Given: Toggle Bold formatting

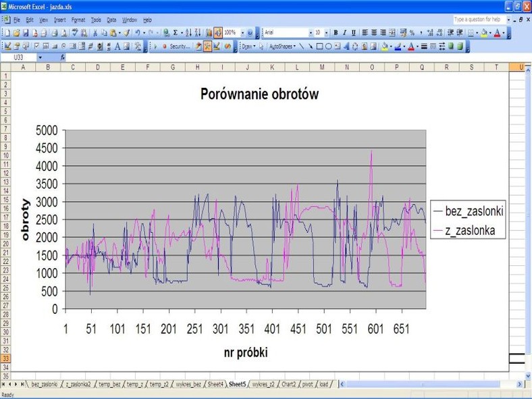Looking at the screenshot, I should tap(336, 32).
